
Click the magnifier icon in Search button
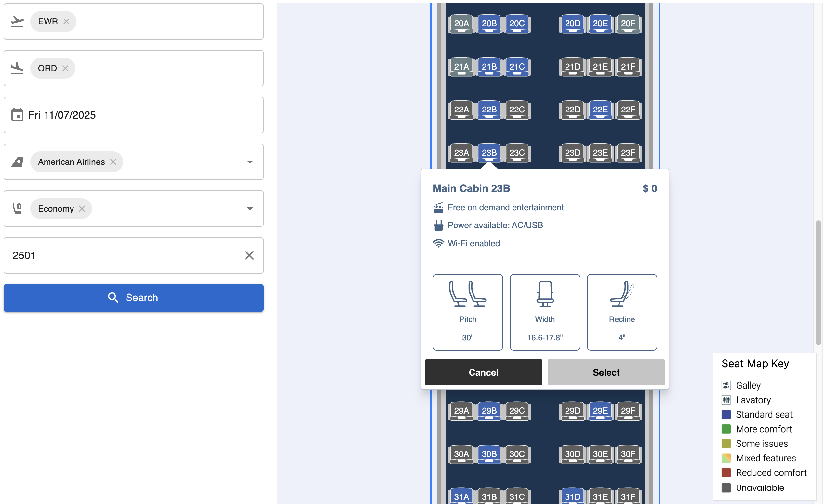pos(113,298)
